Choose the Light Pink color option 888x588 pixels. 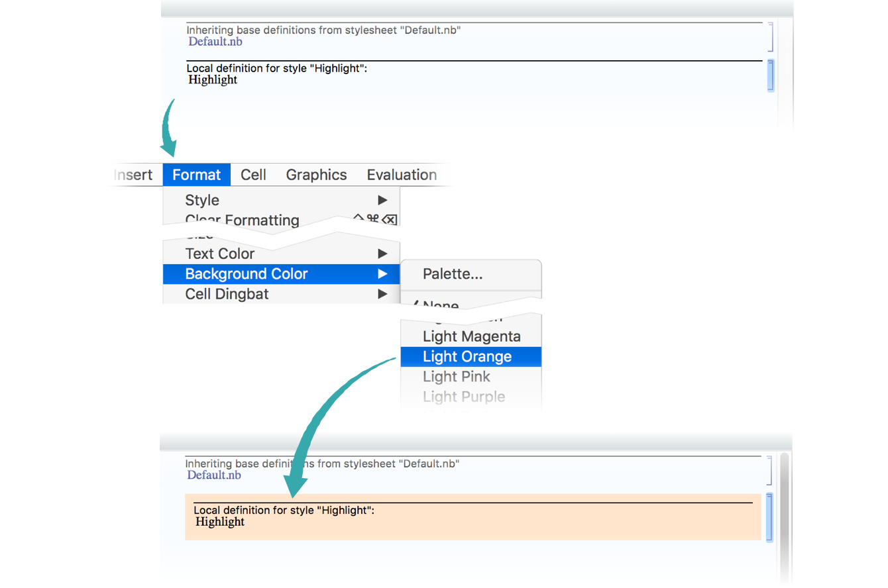pos(457,377)
